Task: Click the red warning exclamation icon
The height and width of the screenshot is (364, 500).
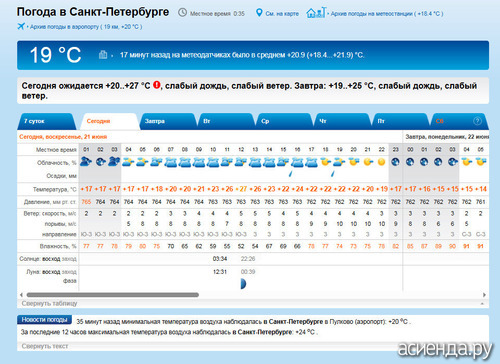Action: (156, 85)
